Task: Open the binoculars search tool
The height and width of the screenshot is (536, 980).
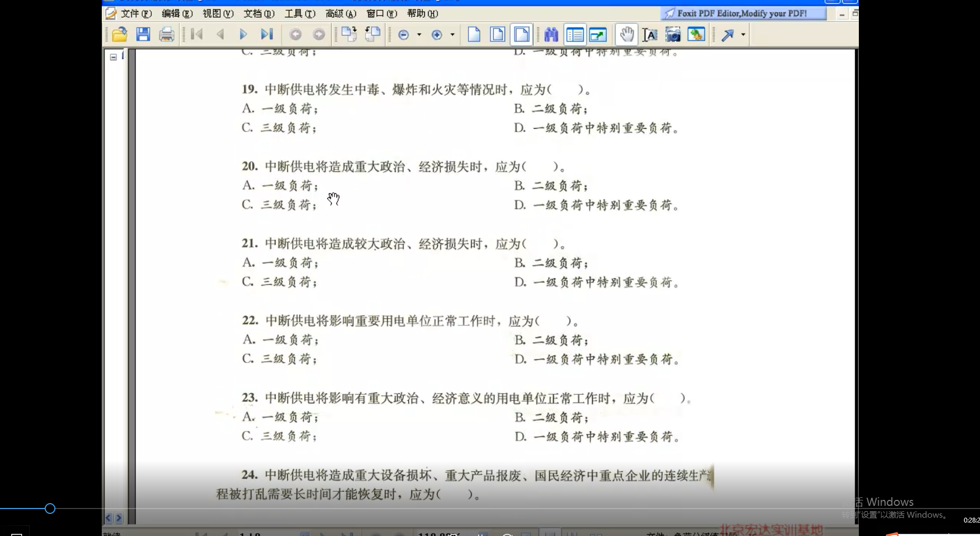Action: 551,35
